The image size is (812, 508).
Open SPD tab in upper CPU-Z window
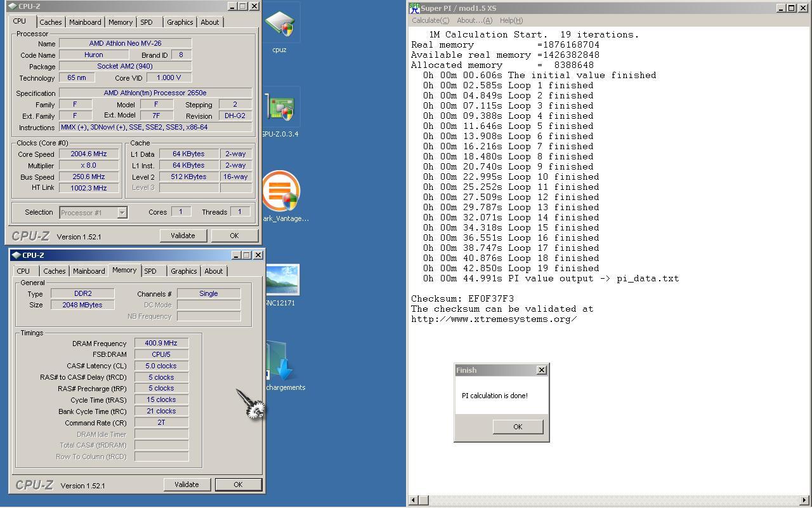point(147,22)
